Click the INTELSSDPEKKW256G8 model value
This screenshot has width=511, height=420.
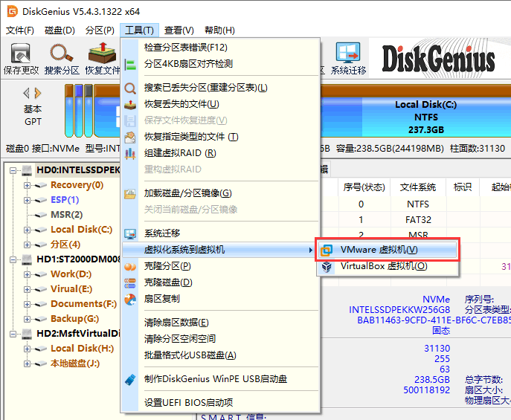tap(399, 310)
